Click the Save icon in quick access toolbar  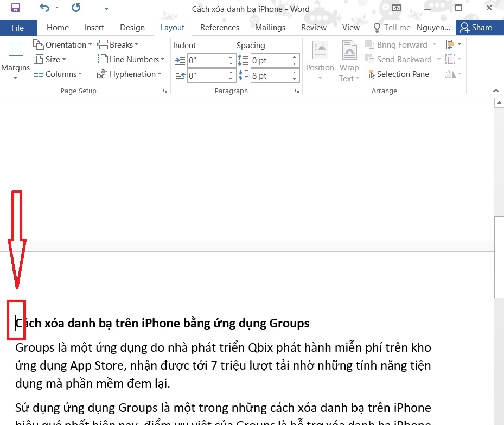15,8
